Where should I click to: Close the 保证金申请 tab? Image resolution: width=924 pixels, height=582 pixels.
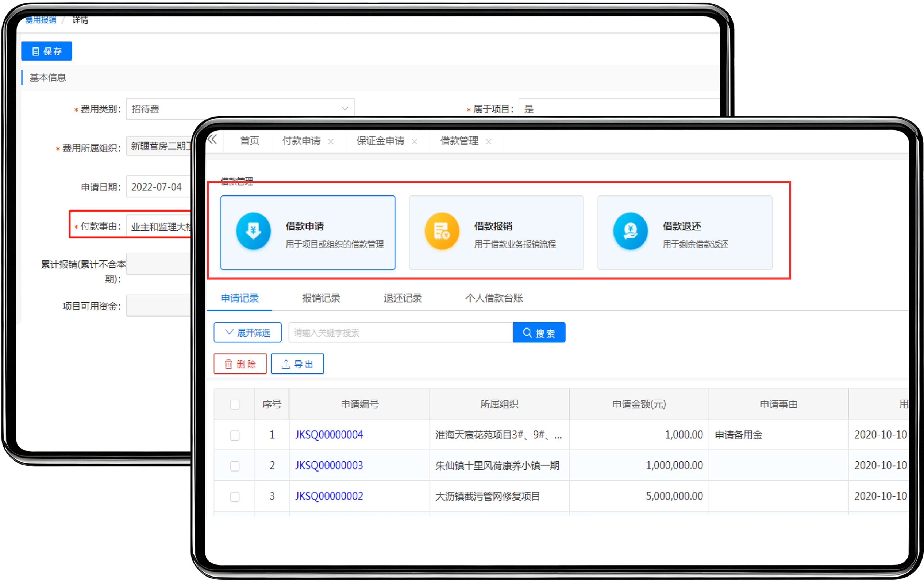(x=415, y=142)
